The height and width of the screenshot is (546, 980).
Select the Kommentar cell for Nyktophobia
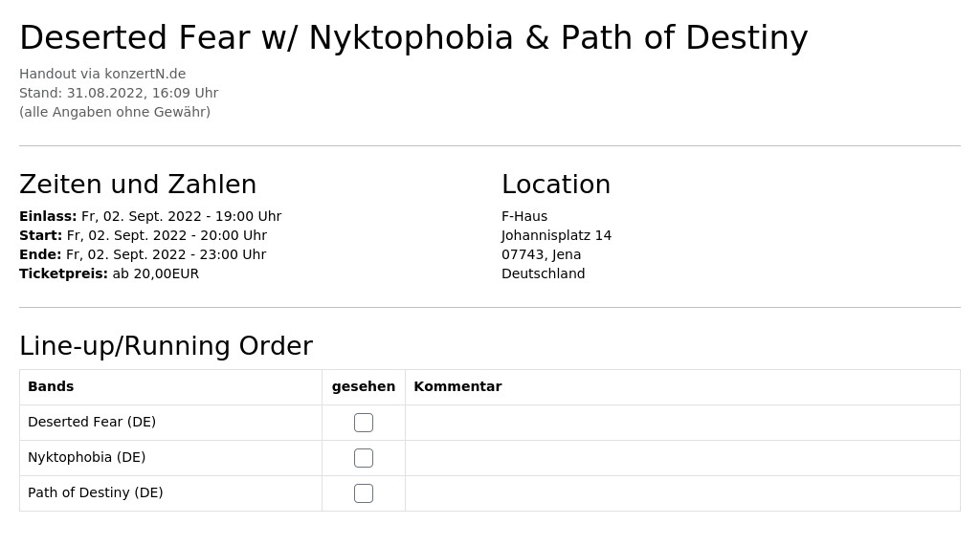682,458
